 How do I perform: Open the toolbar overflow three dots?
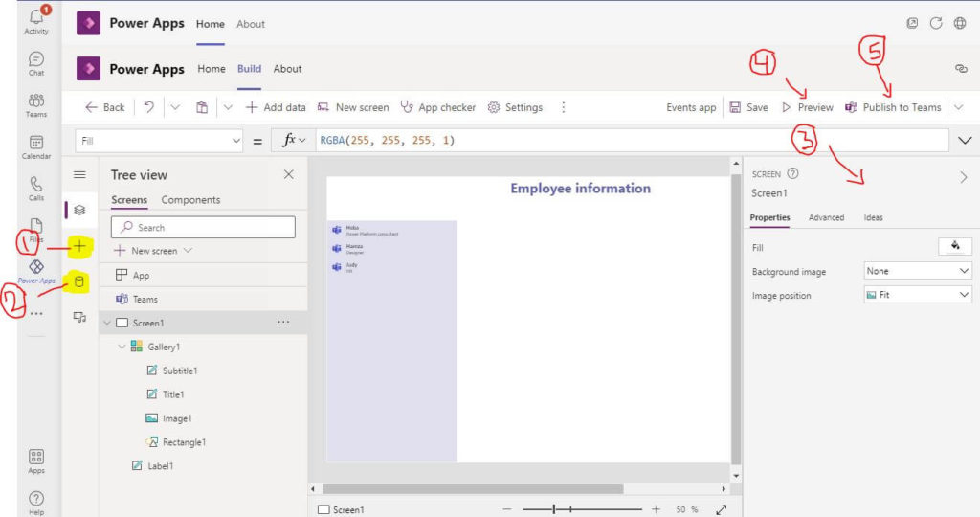point(563,107)
